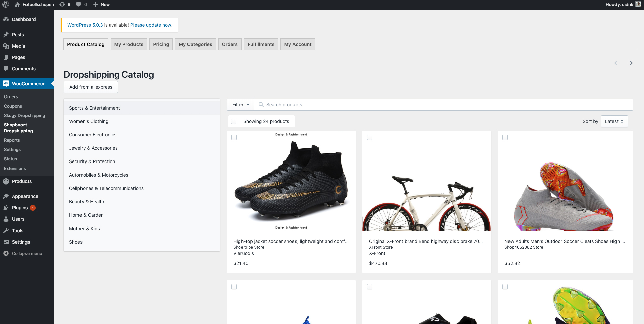Select the New Adults Men's Soccer Cleats checkbox

coord(505,137)
